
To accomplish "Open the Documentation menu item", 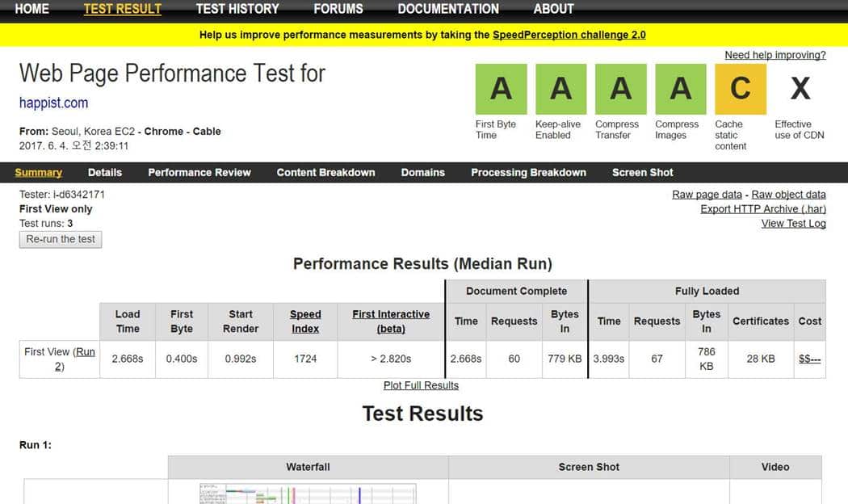I will point(448,9).
